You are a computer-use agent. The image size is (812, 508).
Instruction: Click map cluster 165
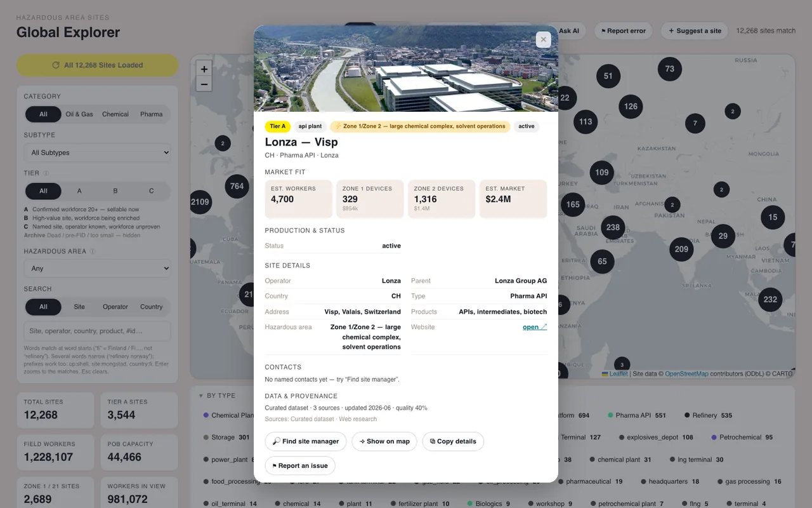click(573, 204)
